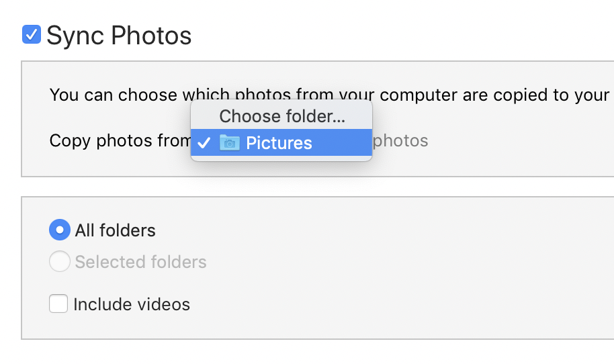Click the greyed Selected folders label

[x=140, y=262]
